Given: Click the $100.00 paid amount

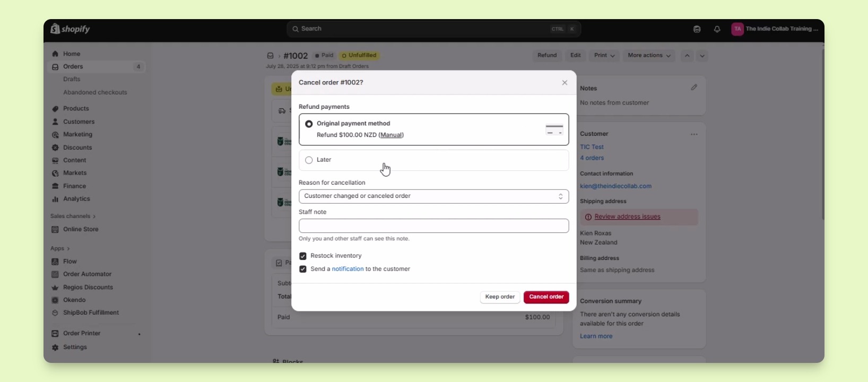Looking at the screenshot, I should tap(537, 317).
